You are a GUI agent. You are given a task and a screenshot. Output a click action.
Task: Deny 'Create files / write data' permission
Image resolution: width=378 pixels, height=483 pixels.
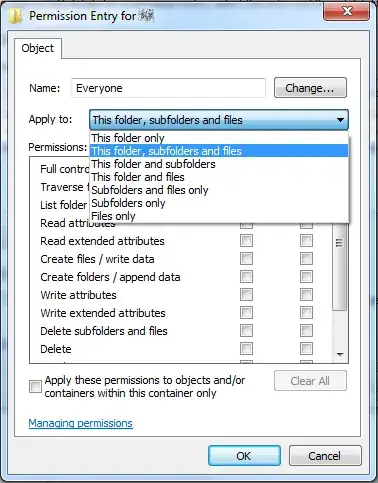click(306, 259)
